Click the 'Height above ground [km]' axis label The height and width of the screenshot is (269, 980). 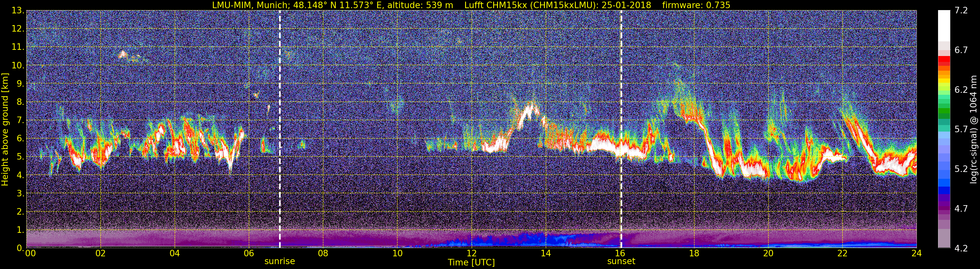point(5,129)
